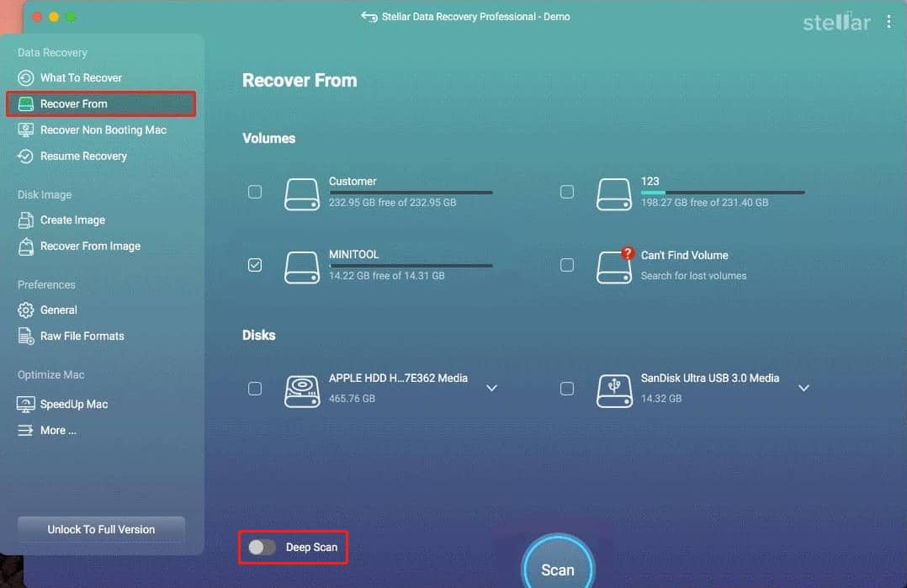The width and height of the screenshot is (907, 588).
Task: Click the General preferences gear icon
Action: [25, 310]
